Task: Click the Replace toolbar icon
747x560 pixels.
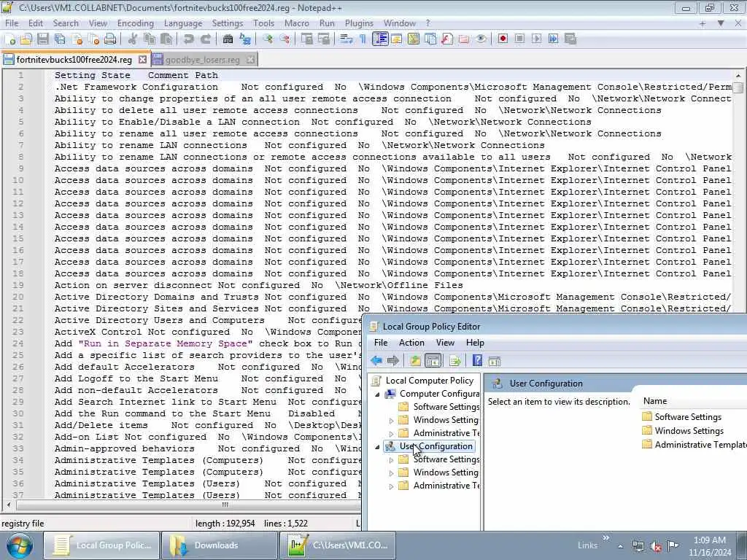Action: pos(245,39)
